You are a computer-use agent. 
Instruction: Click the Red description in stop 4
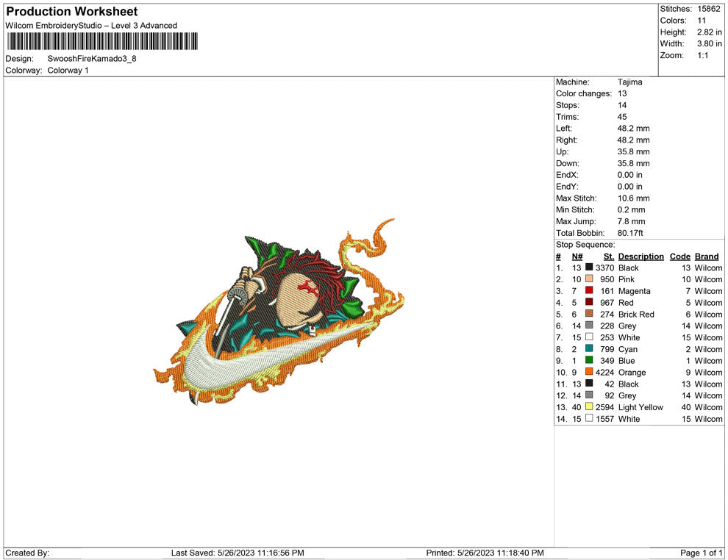click(626, 303)
